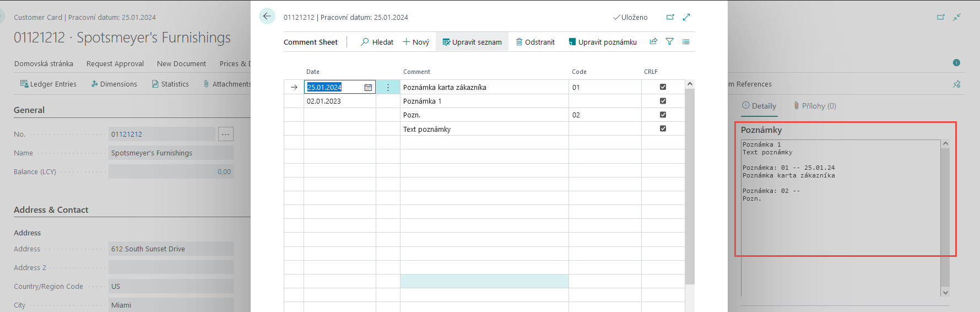Open the share icon in toolbar
The width and height of the screenshot is (980, 312).
click(653, 41)
